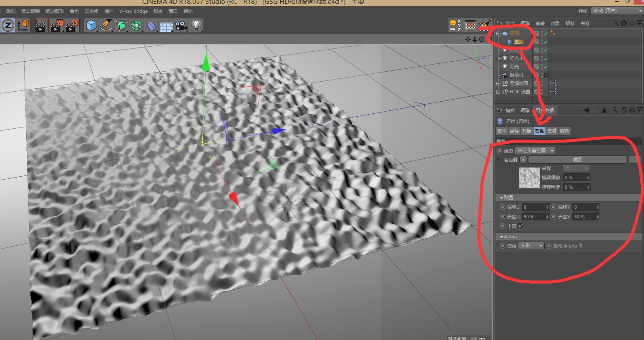Screen dimensions: 644x340
Task: Switch the coordinate system tool icon
Action: click(x=23, y=25)
